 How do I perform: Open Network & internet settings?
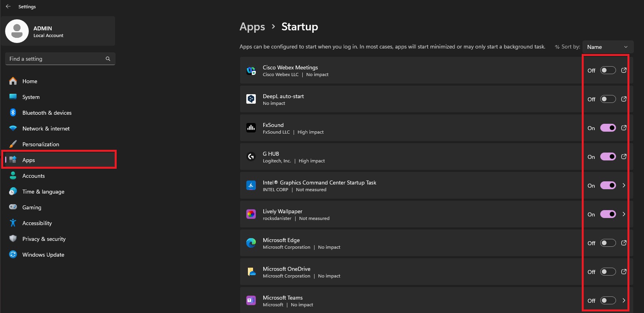click(60, 129)
